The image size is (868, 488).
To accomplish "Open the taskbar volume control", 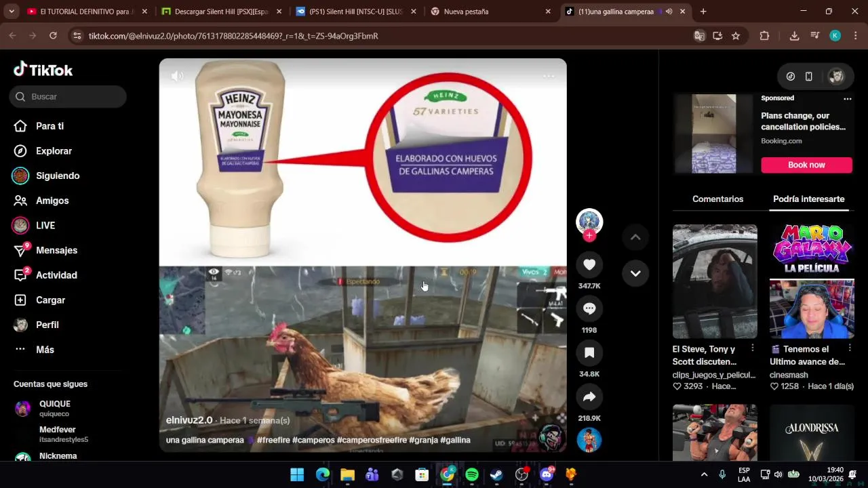I will (x=778, y=474).
